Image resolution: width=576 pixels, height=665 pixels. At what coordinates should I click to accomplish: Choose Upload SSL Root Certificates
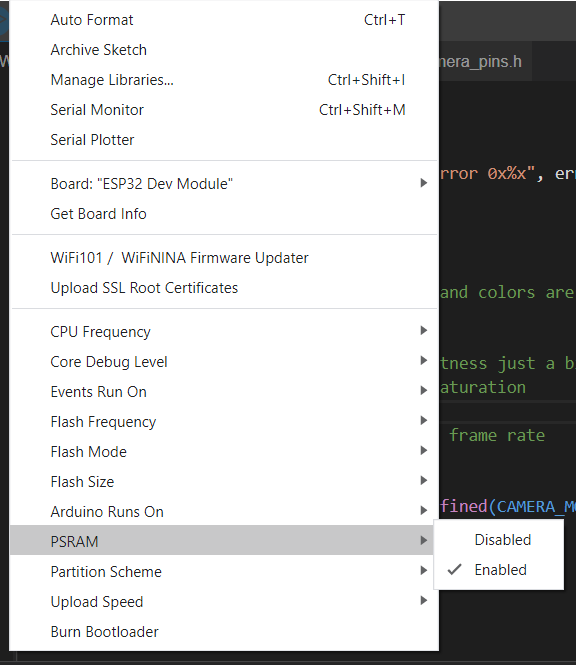[224, 288]
